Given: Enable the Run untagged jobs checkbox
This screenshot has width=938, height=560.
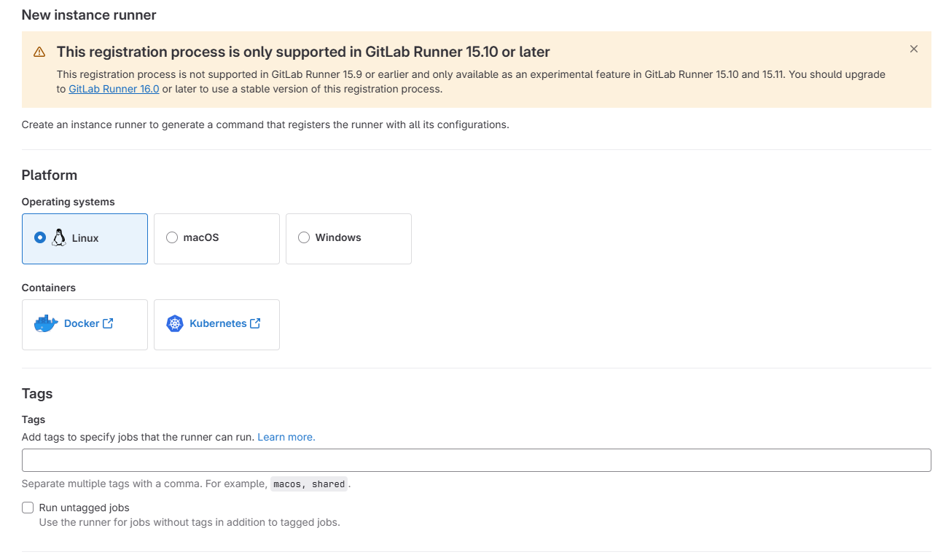Looking at the screenshot, I should pyautogui.click(x=28, y=508).
